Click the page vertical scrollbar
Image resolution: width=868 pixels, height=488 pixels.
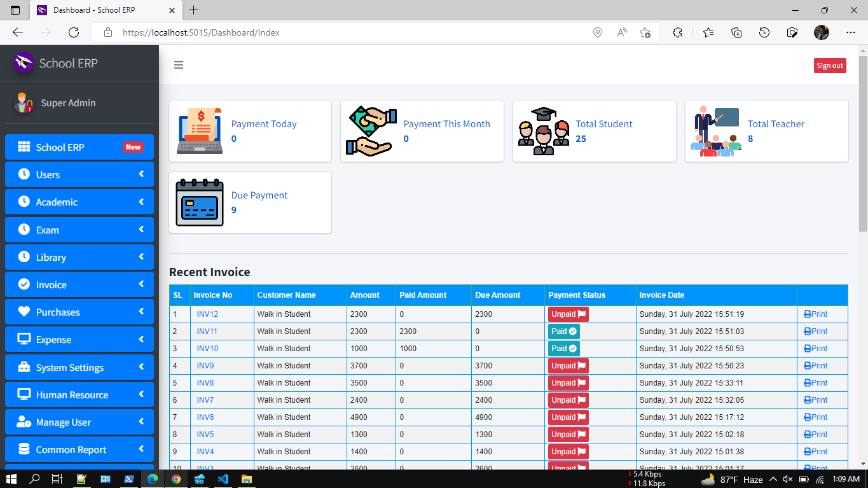(x=863, y=139)
